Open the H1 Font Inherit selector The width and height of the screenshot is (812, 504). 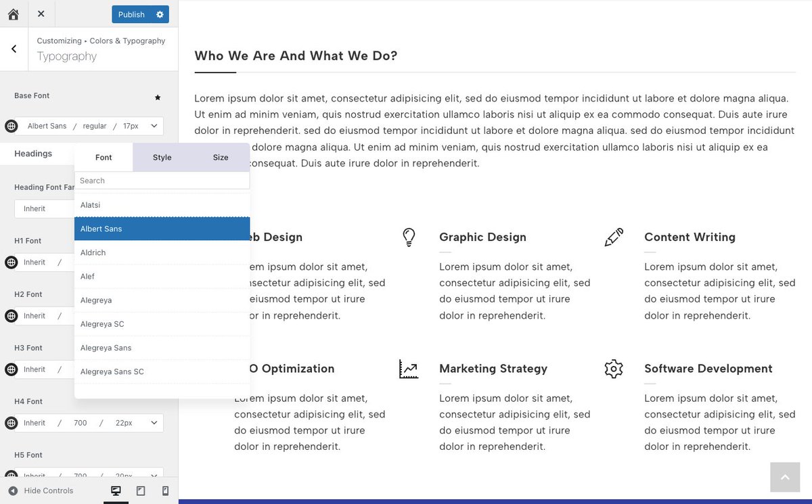point(35,262)
